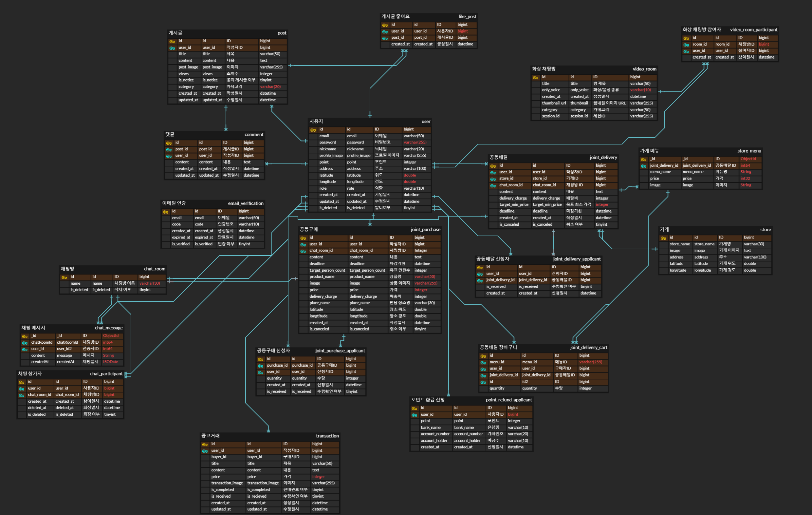Click session_id column in video_room table
This screenshot has width=812, height=515.
pyautogui.click(x=550, y=116)
